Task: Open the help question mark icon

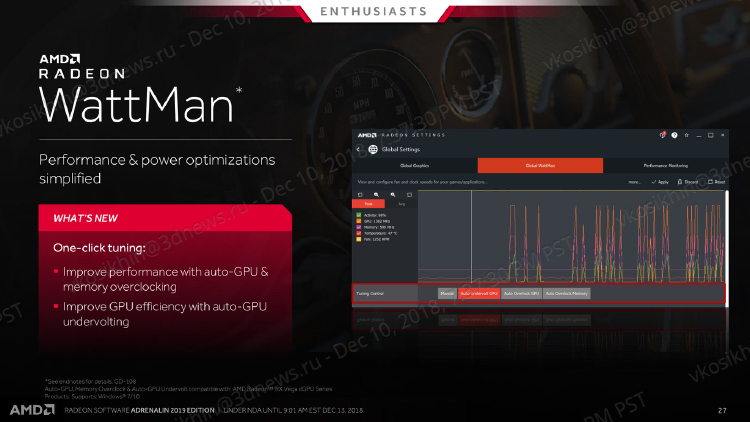Action: [675, 135]
